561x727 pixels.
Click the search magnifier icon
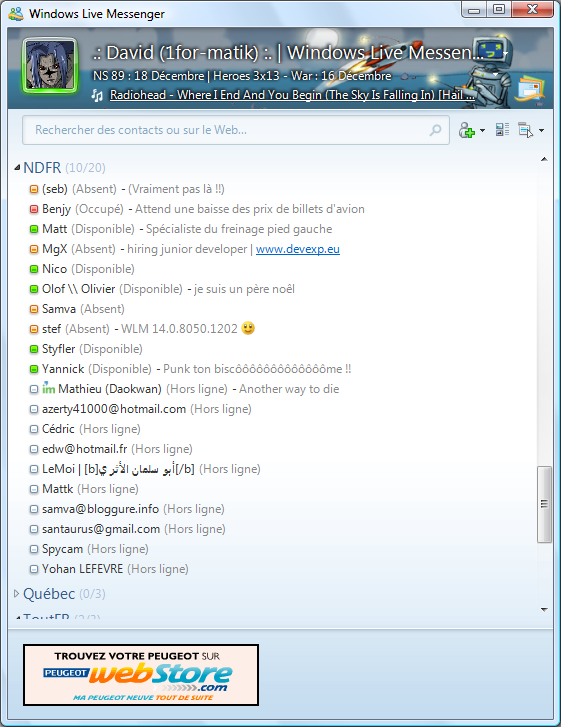[x=435, y=130]
